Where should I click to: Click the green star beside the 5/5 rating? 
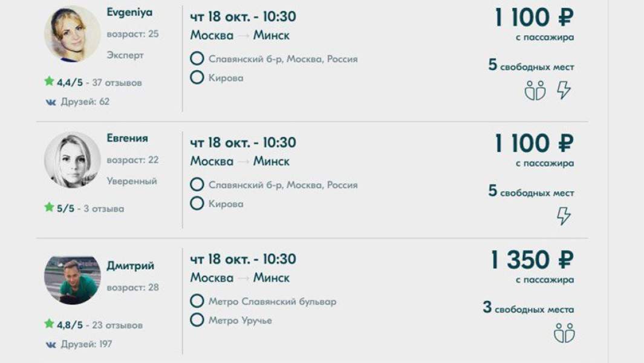point(49,208)
